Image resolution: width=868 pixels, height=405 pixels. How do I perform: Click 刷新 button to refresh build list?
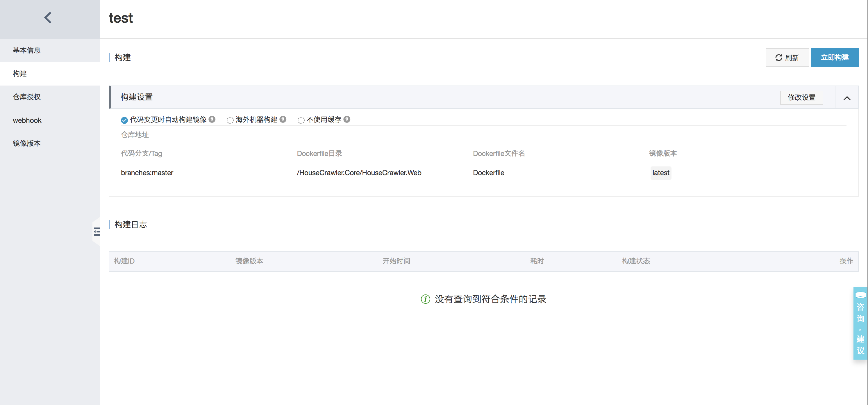click(787, 57)
